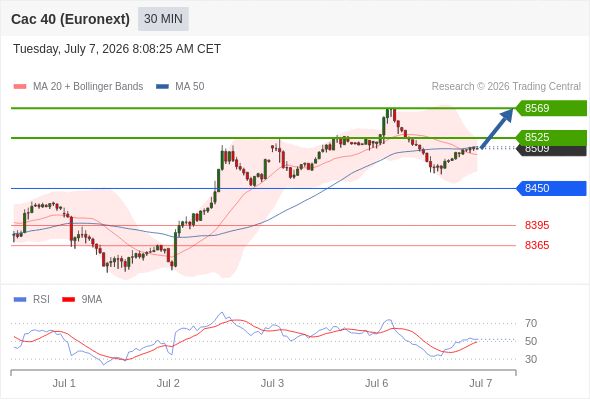
Task: Click the 8365 red support label
Action: (537, 245)
